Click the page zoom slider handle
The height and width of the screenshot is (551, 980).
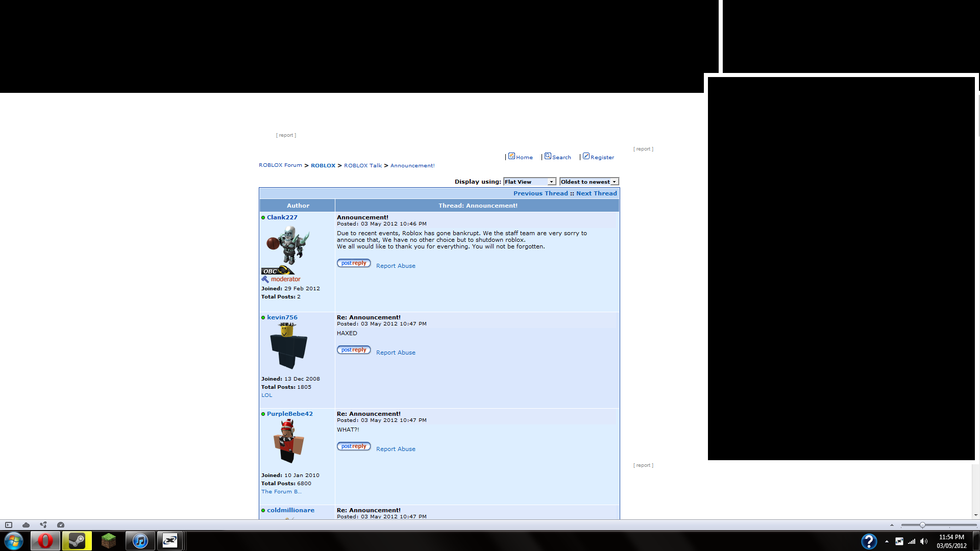(922, 525)
